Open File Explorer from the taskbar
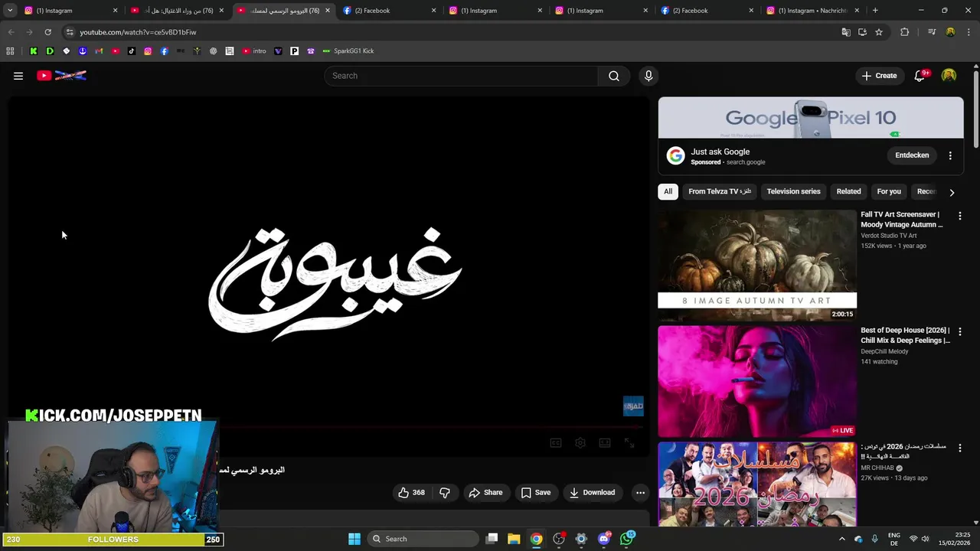The image size is (980, 551). [514, 539]
